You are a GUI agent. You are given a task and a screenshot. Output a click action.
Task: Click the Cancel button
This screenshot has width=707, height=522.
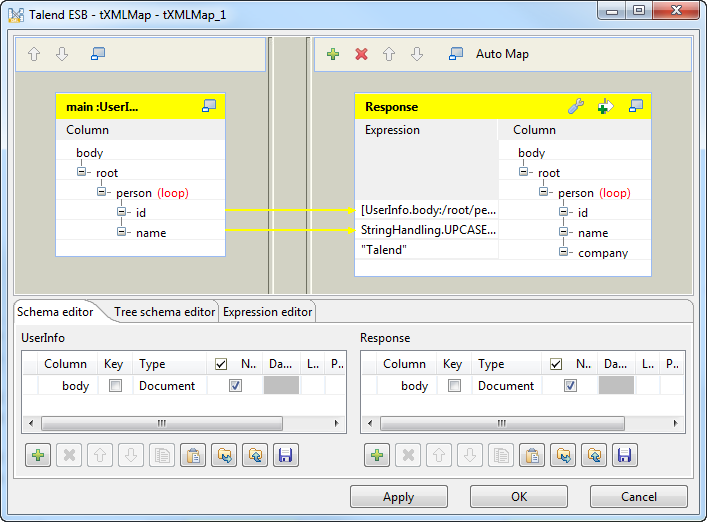pos(638,497)
